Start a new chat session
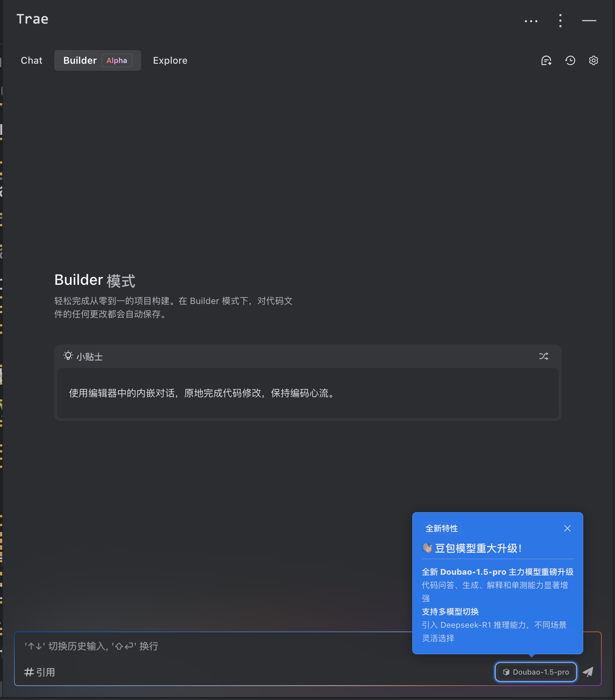This screenshot has height=700, width=615. click(546, 60)
